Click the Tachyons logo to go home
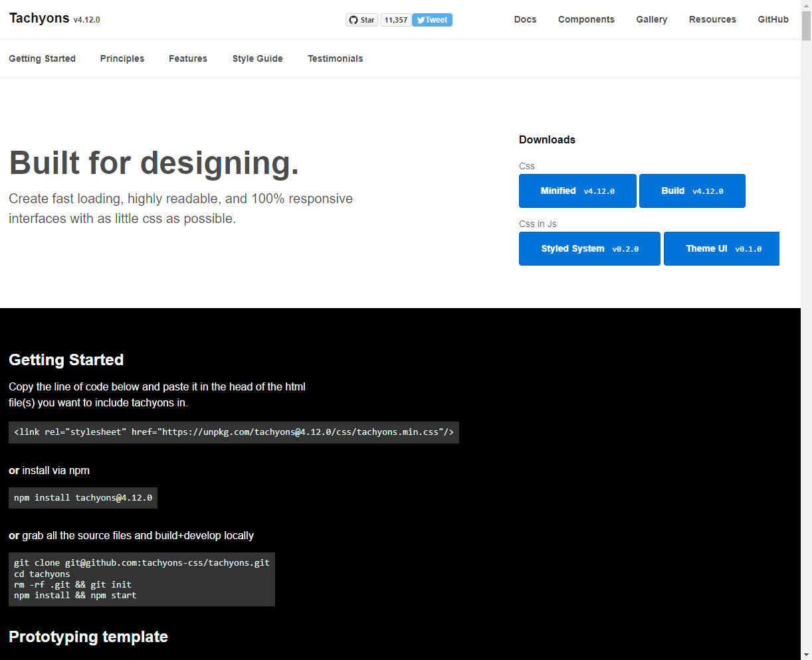 coord(38,18)
